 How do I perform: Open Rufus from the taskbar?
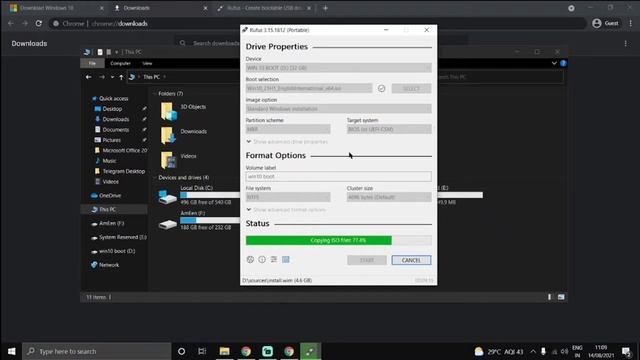point(310,351)
